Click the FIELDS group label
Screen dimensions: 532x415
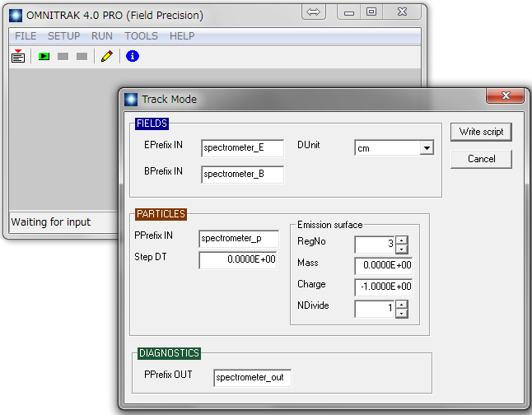pos(152,124)
